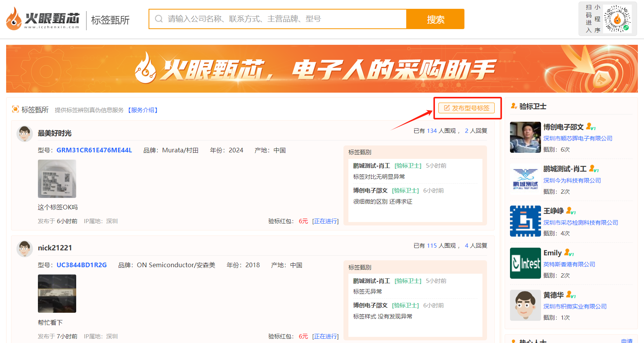Open 英特斯香港有限公司 company link
Screen dimensions: 644x343
pyautogui.click(x=569, y=264)
